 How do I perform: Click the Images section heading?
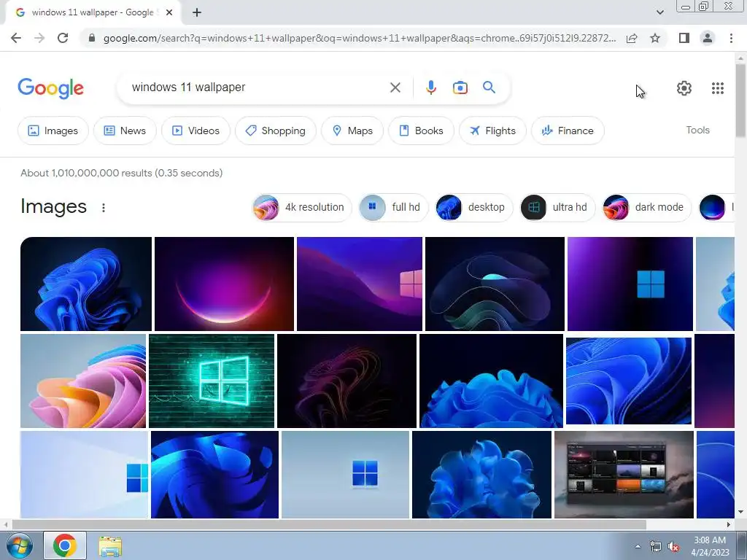coord(53,206)
